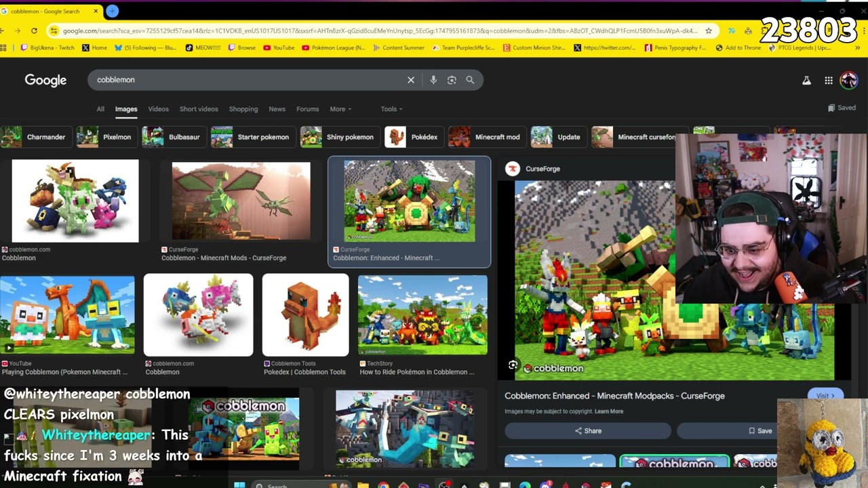
Task: Share the selected Cobblemon image
Action: coord(588,431)
